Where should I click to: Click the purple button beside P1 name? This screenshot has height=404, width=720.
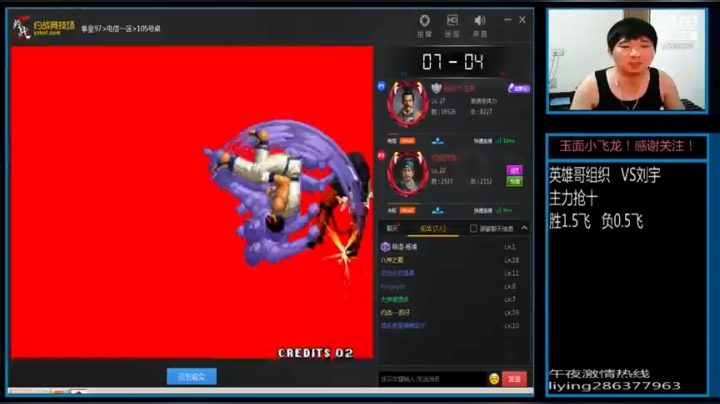(519, 88)
